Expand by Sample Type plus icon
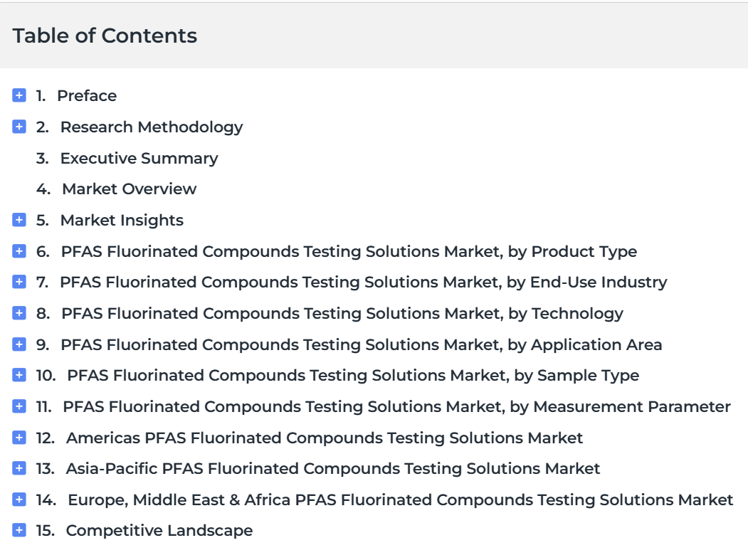This screenshot has height=560, width=748. (x=19, y=375)
